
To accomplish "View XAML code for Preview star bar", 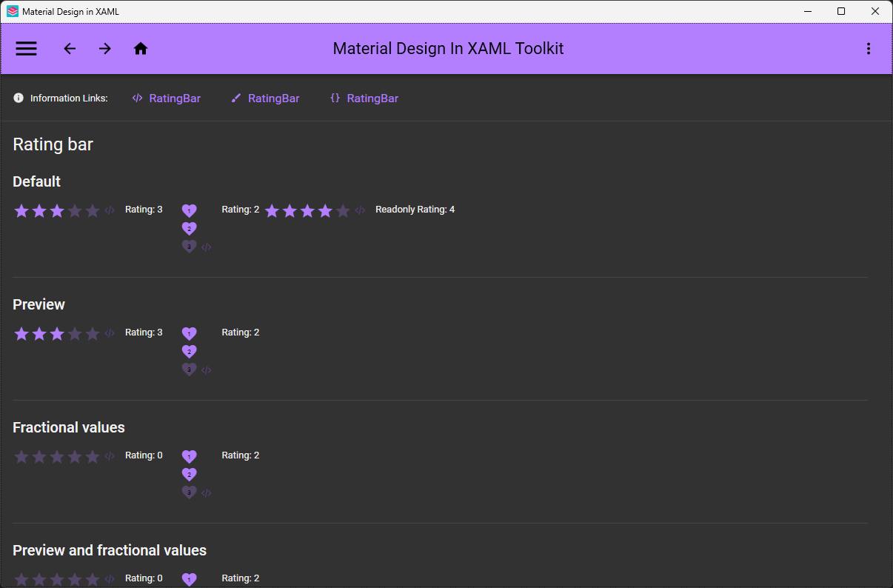I will pos(110,333).
